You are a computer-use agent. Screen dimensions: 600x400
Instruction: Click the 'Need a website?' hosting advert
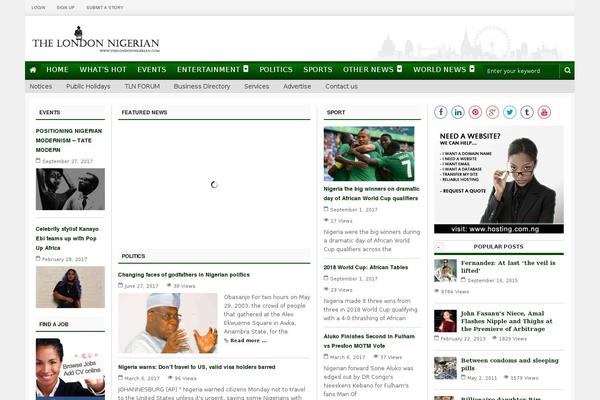click(x=499, y=180)
